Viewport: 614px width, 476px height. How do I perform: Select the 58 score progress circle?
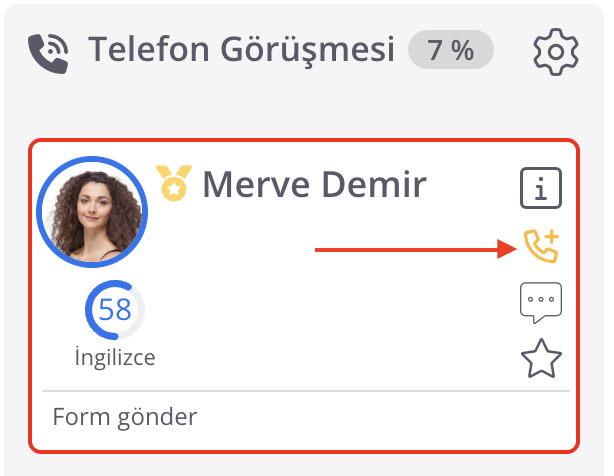click(x=115, y=310)
